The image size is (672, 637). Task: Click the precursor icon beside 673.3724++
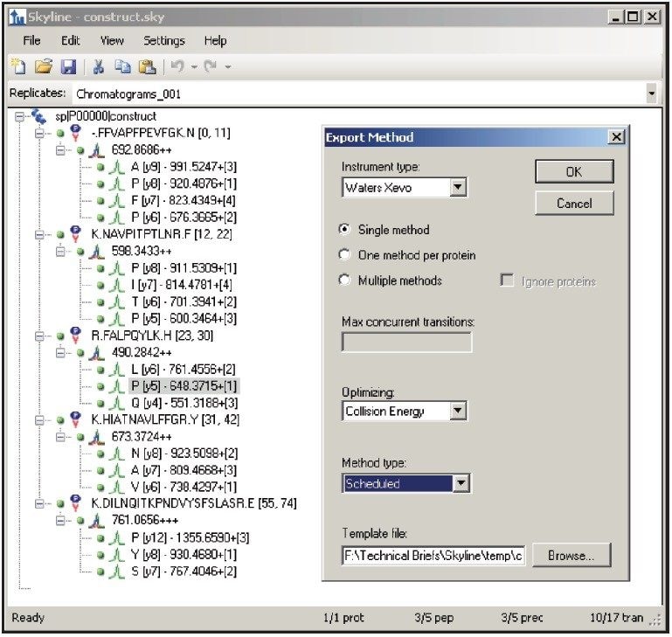point(97,436)
